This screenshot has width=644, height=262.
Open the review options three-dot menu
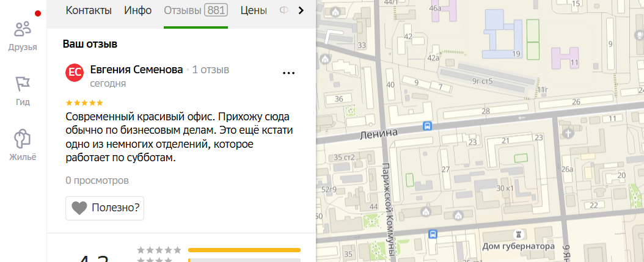pos(289,73)
